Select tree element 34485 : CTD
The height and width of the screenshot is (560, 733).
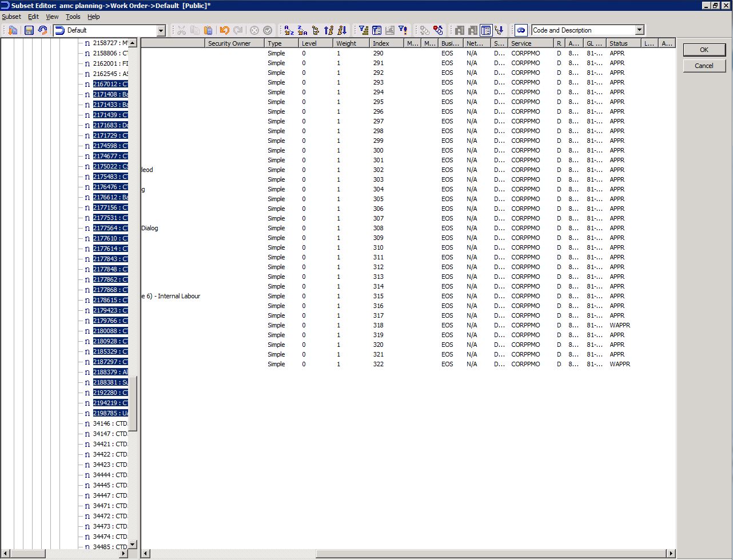110,547
